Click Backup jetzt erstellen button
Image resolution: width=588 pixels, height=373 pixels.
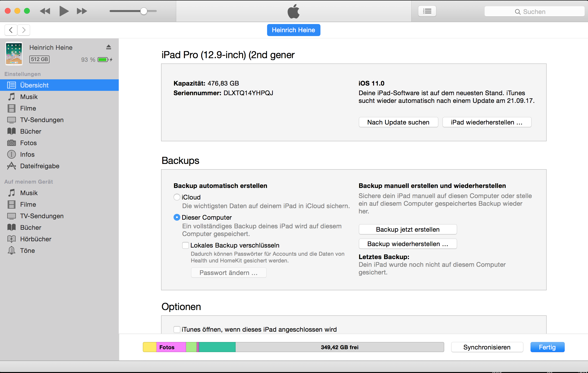point(407,230)
